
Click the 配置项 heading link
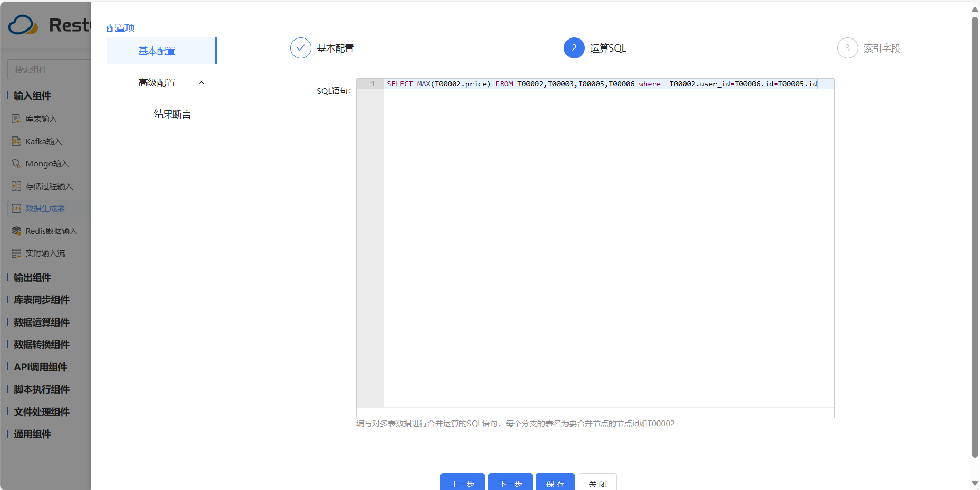[121, 28]
